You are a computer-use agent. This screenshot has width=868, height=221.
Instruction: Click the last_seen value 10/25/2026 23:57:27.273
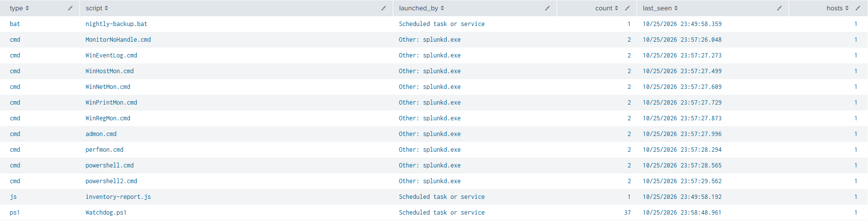682,55
